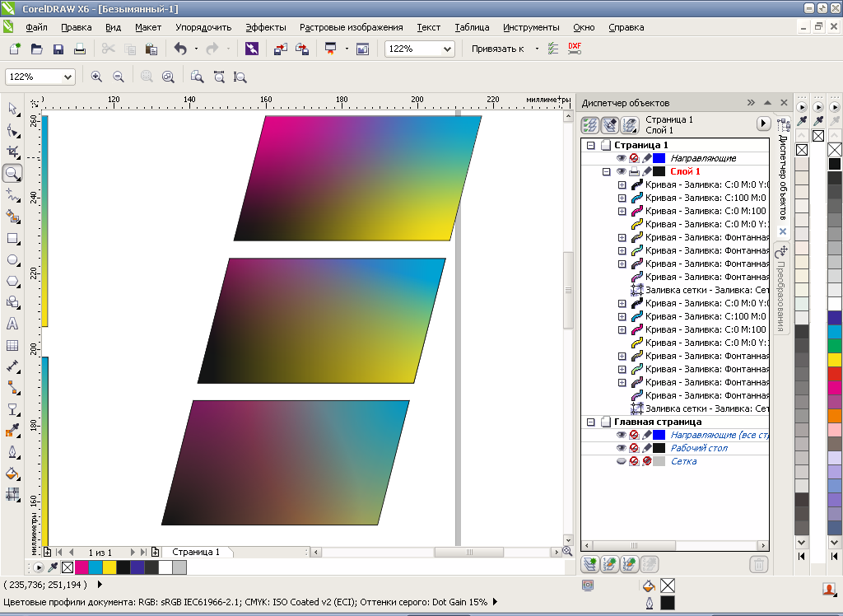Collapse the Страница 1 tree node
This screenshot has width=843, height=616.
[591, 145]
